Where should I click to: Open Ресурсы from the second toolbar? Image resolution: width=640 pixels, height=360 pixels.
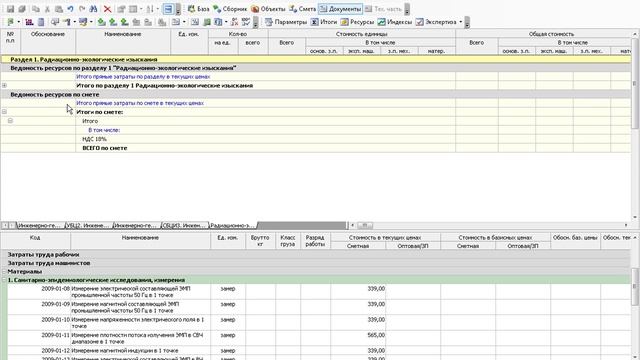(358, 22)
